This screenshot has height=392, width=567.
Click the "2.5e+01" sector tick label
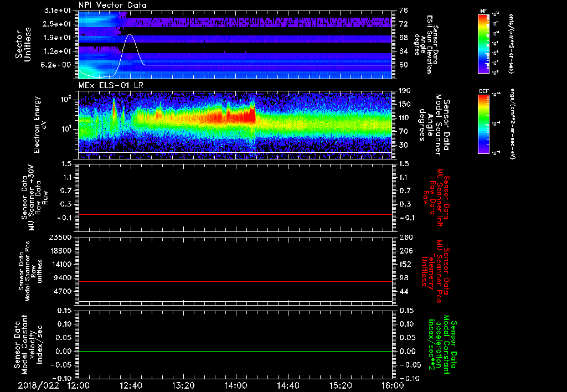58,24
